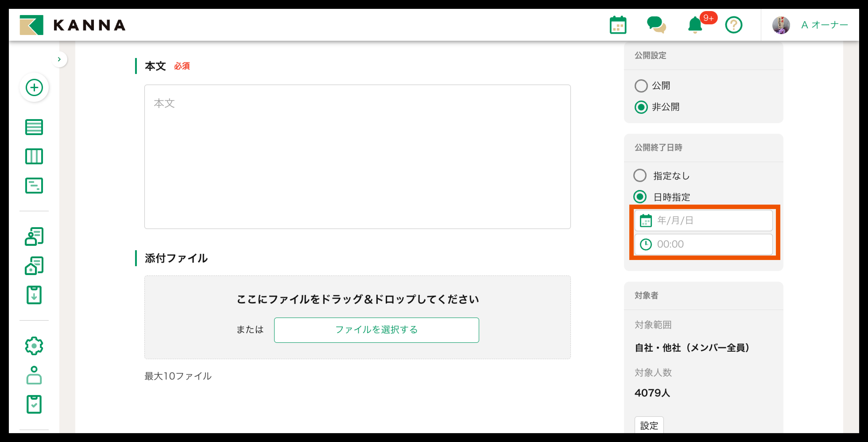Image resolution: width=868 pixels, height=442 pixels.
Task: Click the plus create button in sidebar
Action: (34, 88)
